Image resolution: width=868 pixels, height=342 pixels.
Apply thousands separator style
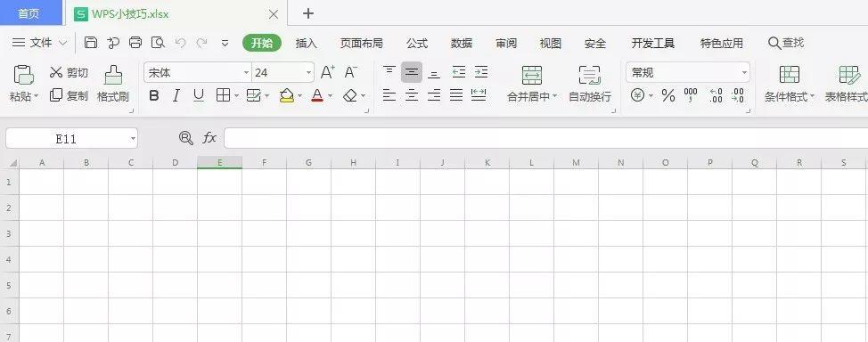tap(691, 95)
